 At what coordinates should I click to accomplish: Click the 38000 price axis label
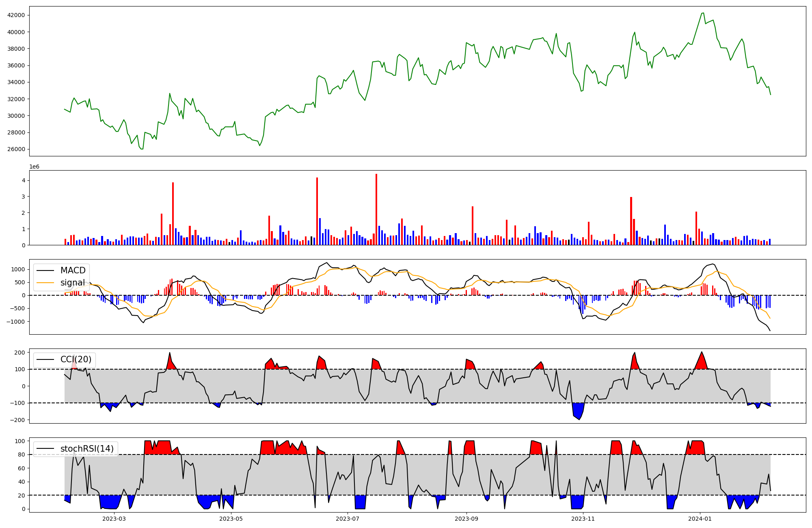coord(16,49)
